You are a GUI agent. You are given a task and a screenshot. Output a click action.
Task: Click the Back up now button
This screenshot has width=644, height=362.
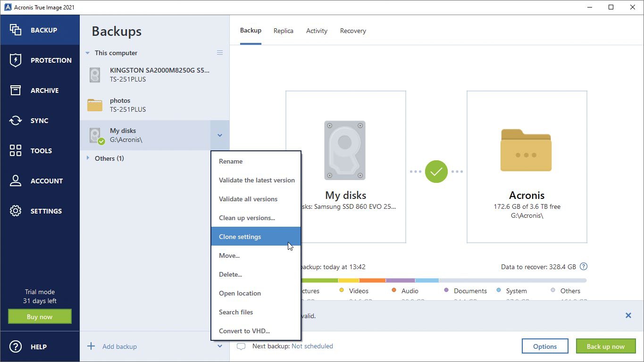point(605,346)
